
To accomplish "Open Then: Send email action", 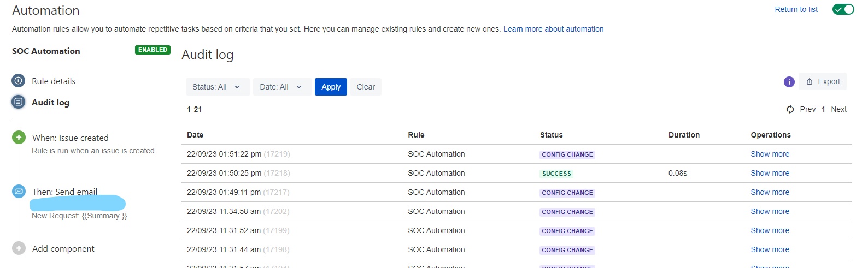I will pyautogui.click(x=64, y=192).
